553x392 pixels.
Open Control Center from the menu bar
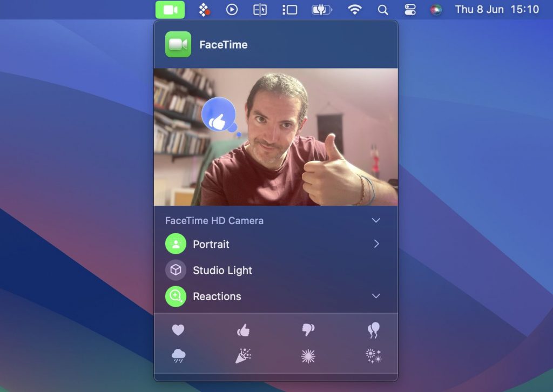click(x=410, y=9)
